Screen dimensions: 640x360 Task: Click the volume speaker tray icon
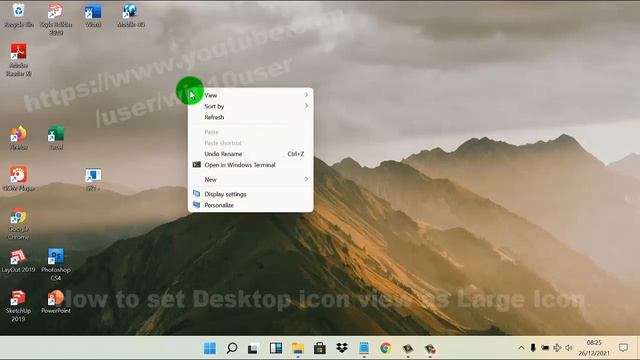coord(569,348)
